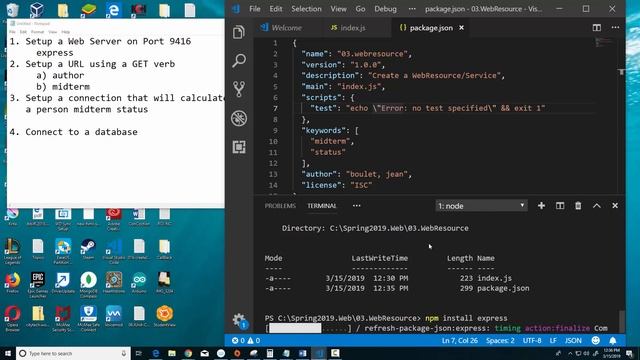Open Recycle Bin on desktop
The width and height of the screenshot is (640, 360).
12,10
